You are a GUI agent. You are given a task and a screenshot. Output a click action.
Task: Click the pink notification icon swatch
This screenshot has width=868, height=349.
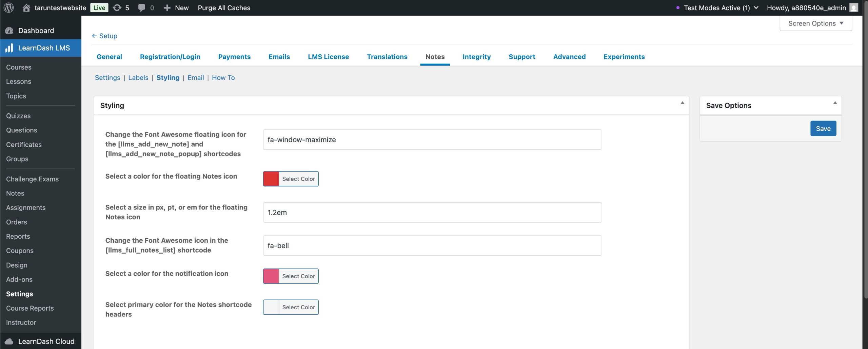[271, 276]
